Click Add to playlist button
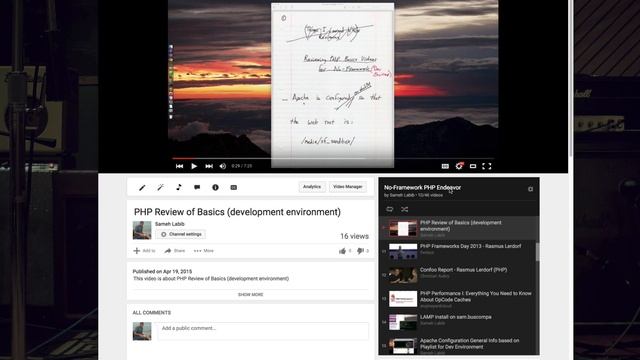Image resolution: width=640 pixels, height=360 pixels. point(144,251)
